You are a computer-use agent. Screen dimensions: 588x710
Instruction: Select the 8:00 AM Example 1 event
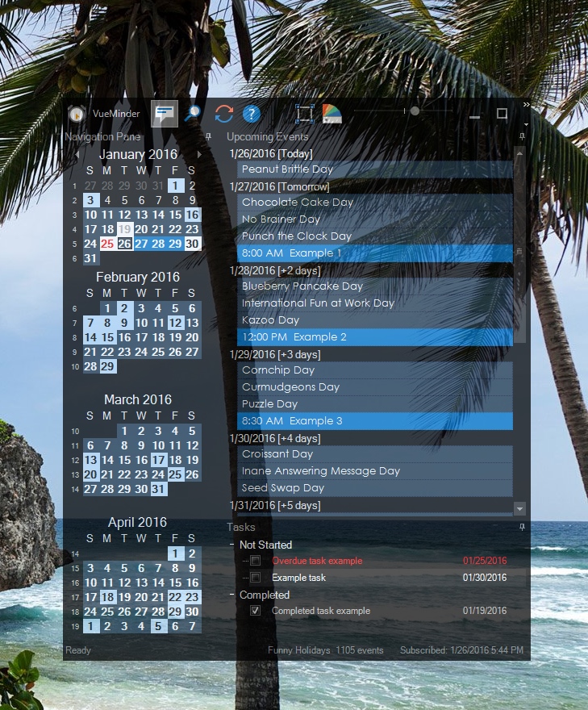375,253
